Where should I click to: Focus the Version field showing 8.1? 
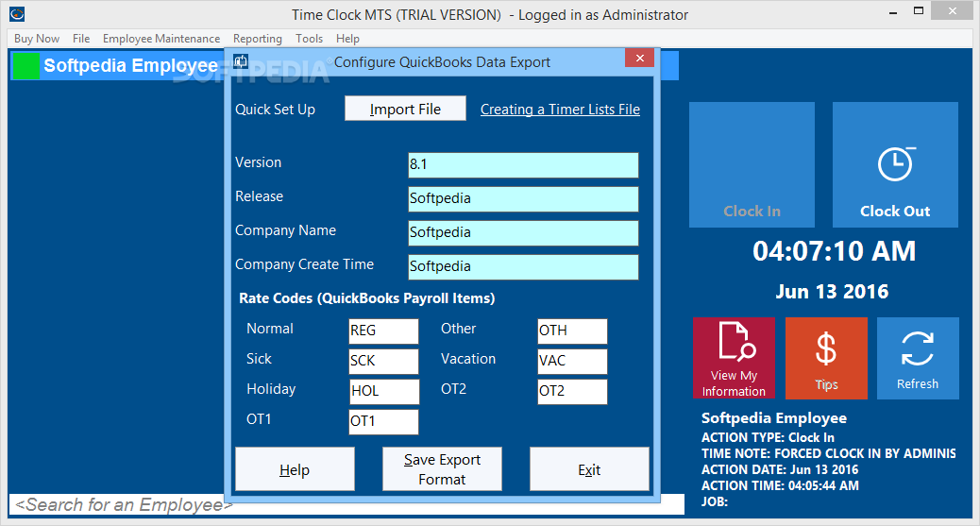[523, 165]
